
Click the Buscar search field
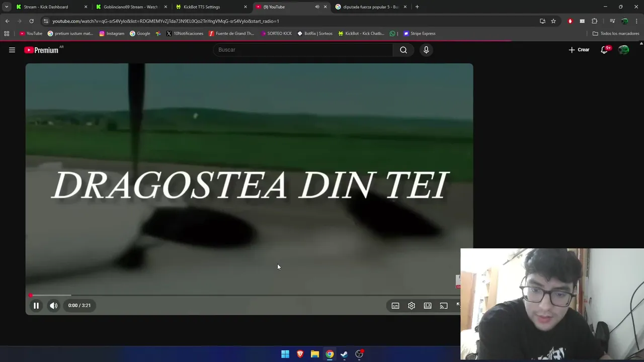pos(303,50)
